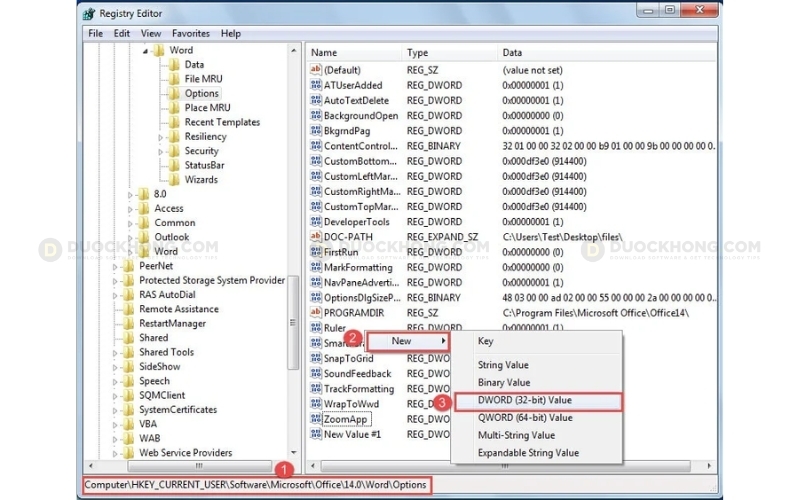Click the binary icon beside ContentControl value

click(316, 145)
